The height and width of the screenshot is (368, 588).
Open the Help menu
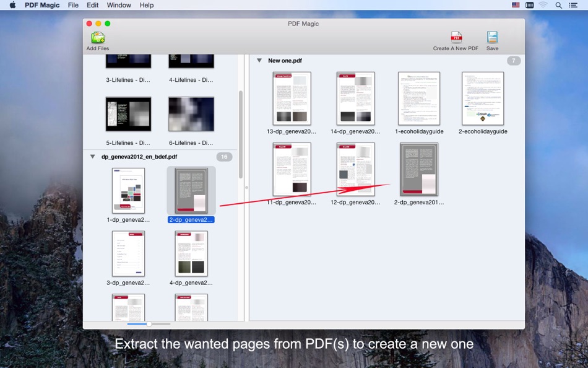[147, 5]
